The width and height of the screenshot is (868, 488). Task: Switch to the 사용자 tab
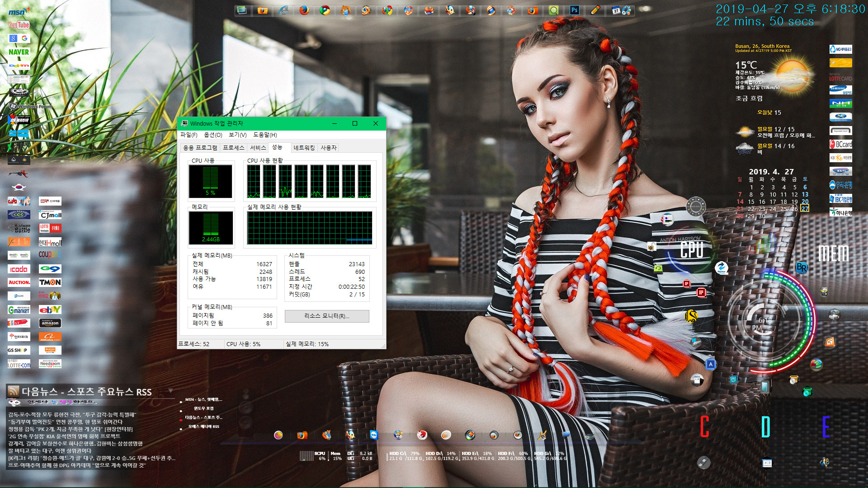(x=329, y=148)
